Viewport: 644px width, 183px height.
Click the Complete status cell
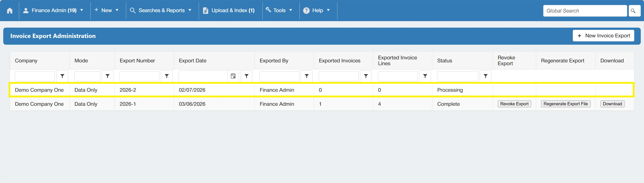(462, 104)
